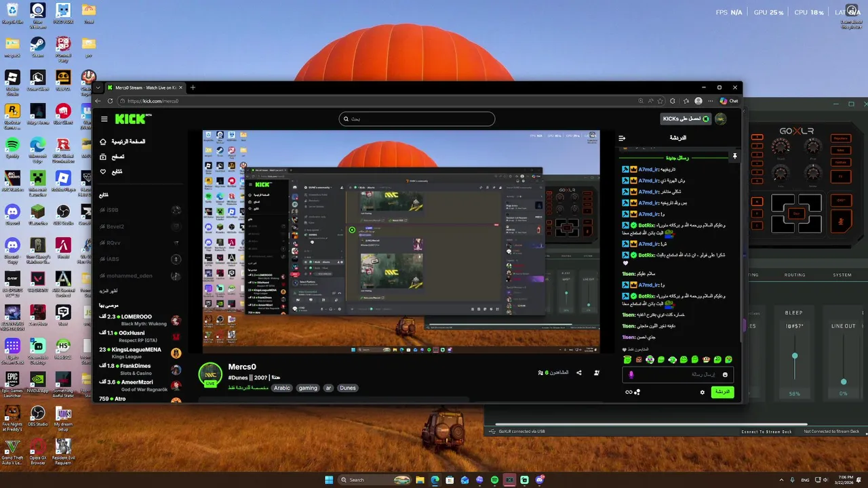
Task: Click the get KICKs button
Action: point(686,119)
